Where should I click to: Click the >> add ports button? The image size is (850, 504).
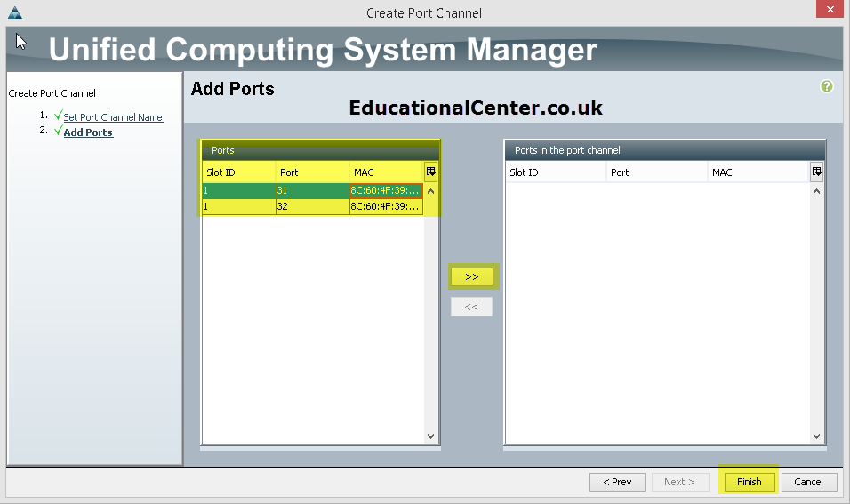click(x=471, y=277)
